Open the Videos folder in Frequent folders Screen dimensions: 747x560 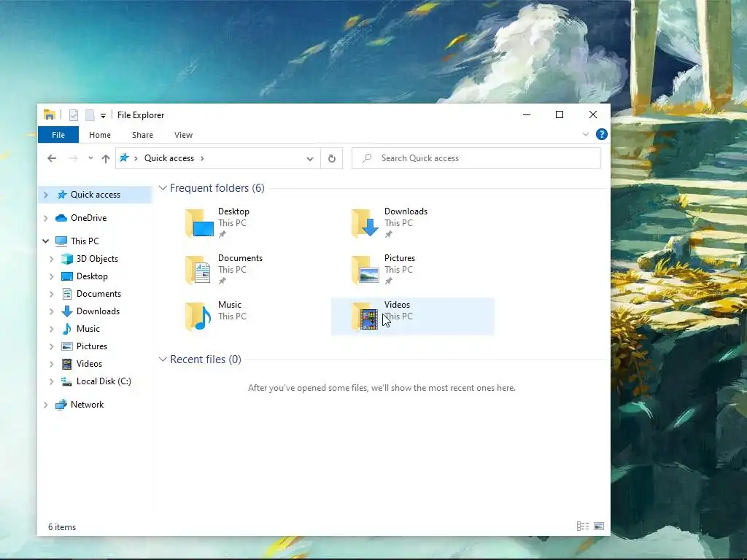[x=413, y=316]
